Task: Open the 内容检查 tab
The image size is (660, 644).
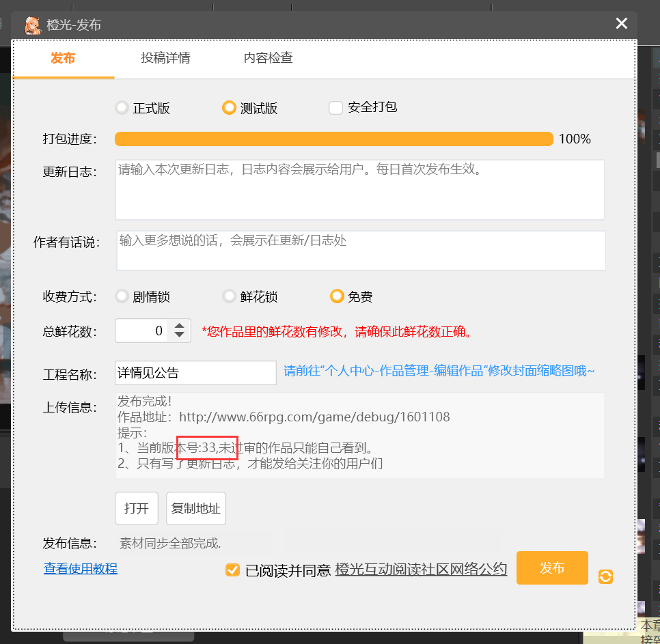Action: (268, 58)
